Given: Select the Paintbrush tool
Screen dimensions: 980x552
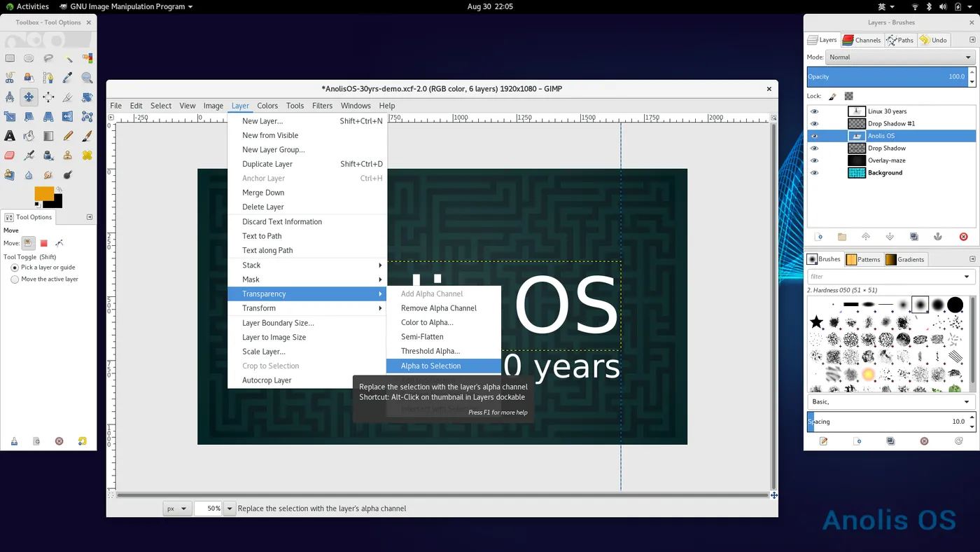Looking at the screenshot, I should click(87, 136).
